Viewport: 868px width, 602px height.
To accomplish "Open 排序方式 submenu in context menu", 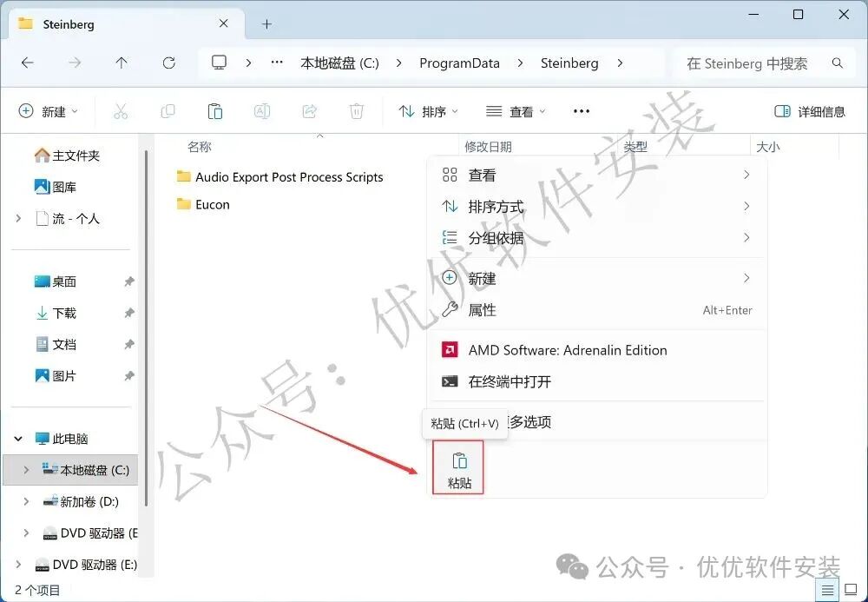I will pyautogui.click(x=596, y=207).
